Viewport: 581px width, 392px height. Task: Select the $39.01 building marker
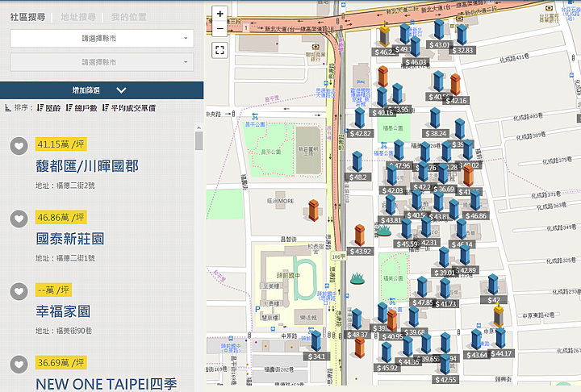click(x=444, y=257)
